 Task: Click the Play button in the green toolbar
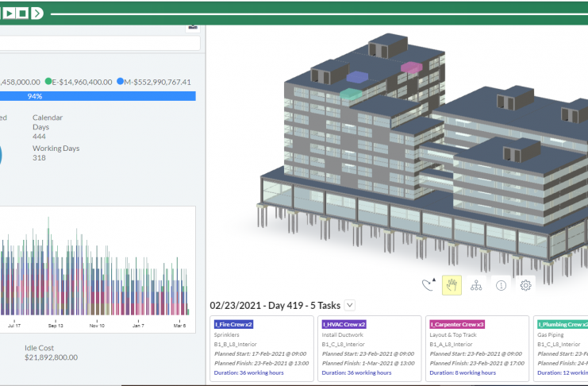click(x=10, y=14)
